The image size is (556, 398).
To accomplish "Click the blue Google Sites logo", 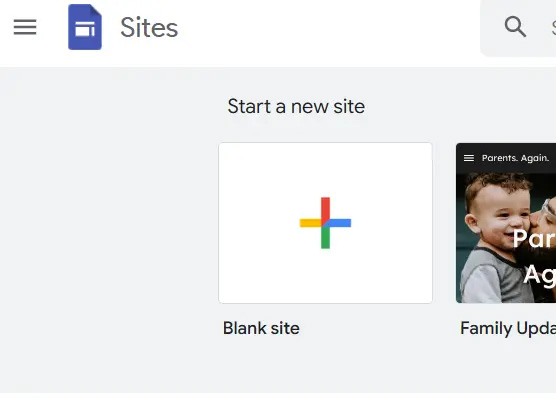I will [85, 27].
